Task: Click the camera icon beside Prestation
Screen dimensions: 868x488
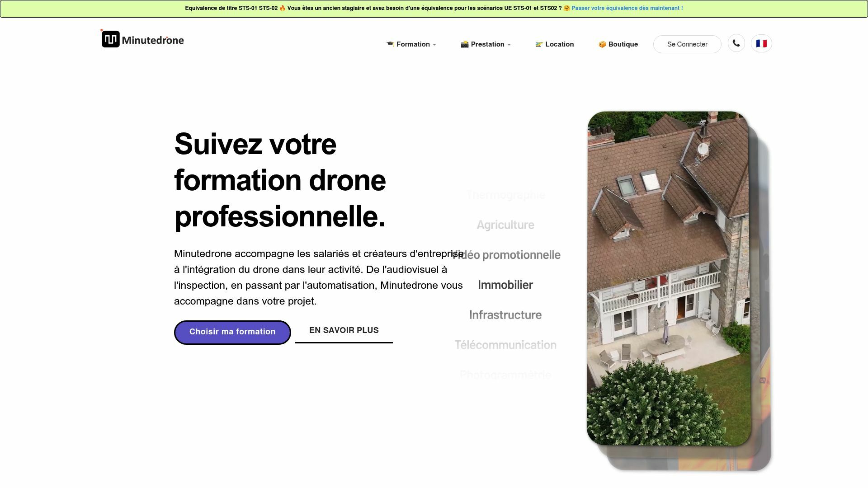Action: point(465,44)
